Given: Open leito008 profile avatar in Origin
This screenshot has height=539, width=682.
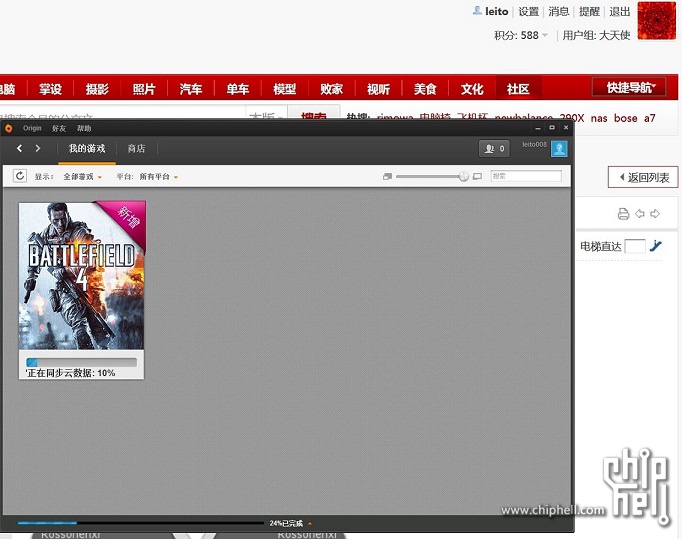Looking at the screenshot, I should 559,149.
